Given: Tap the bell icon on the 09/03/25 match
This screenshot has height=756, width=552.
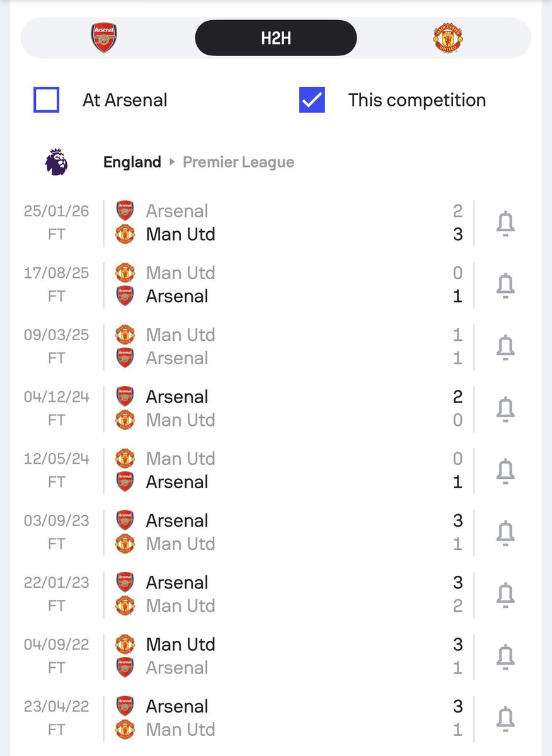Looking at the screenshot, I should pyautogui.click(x=505, y=346).
